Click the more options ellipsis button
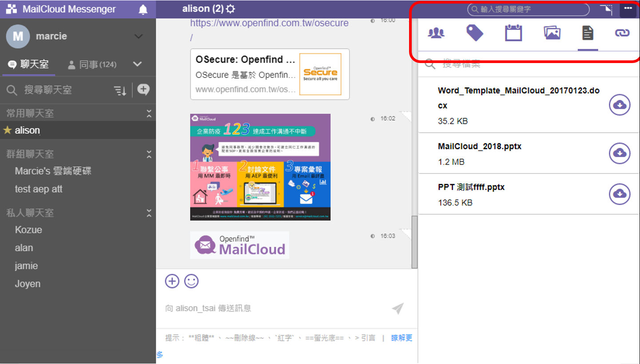640x364 pixels. click(628, 9)
